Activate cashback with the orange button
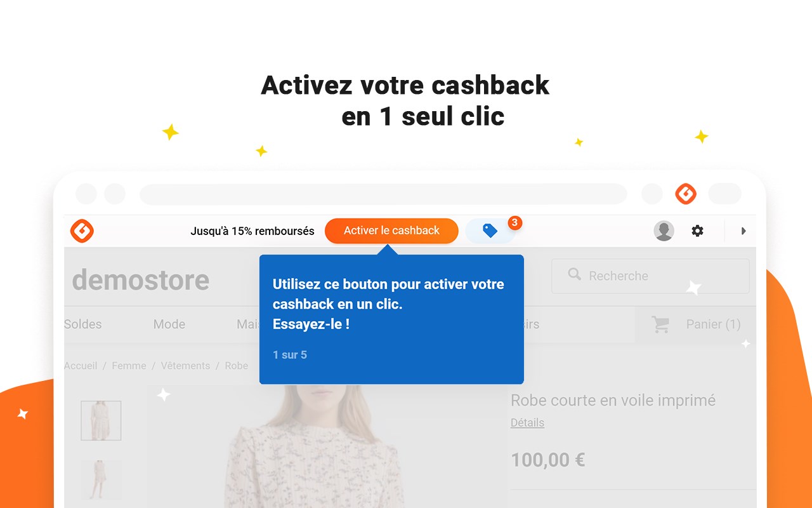Image resolution: width=812 pixels, height=508 pixels. coord(391,231)
